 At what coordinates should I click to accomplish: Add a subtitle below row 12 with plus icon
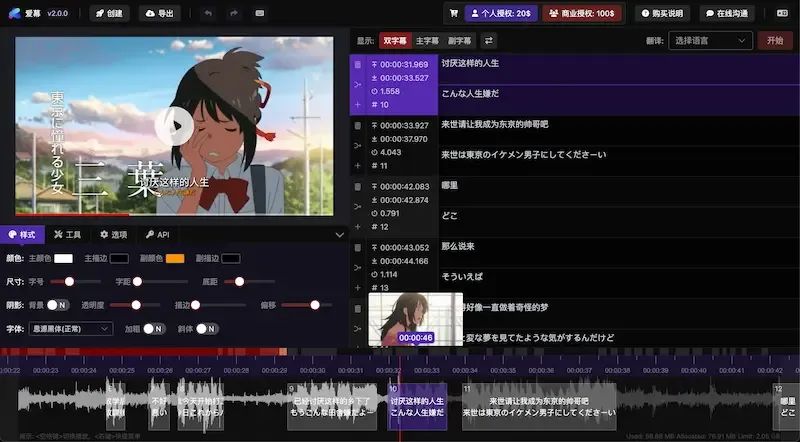tap(358, 227)
